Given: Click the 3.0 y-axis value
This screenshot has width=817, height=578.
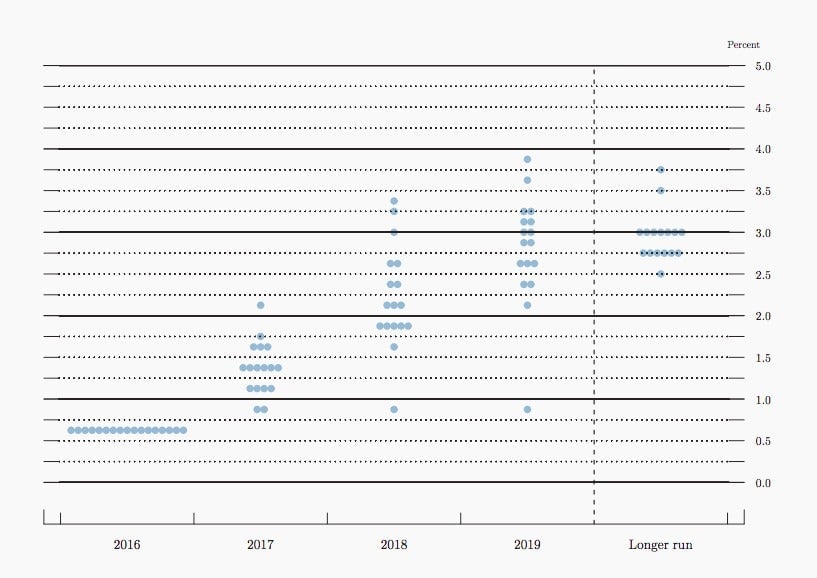Looking at the screenshot, I should [763, 233].
